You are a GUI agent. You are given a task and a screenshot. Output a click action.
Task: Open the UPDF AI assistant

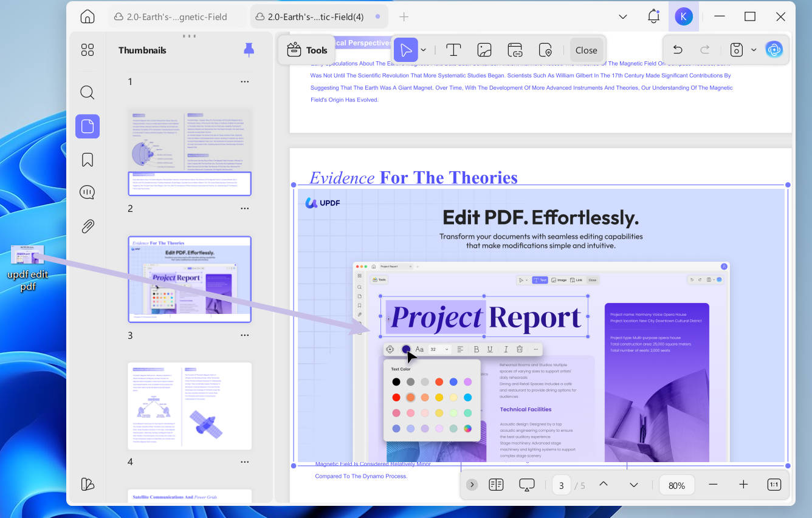click(774, 50)
